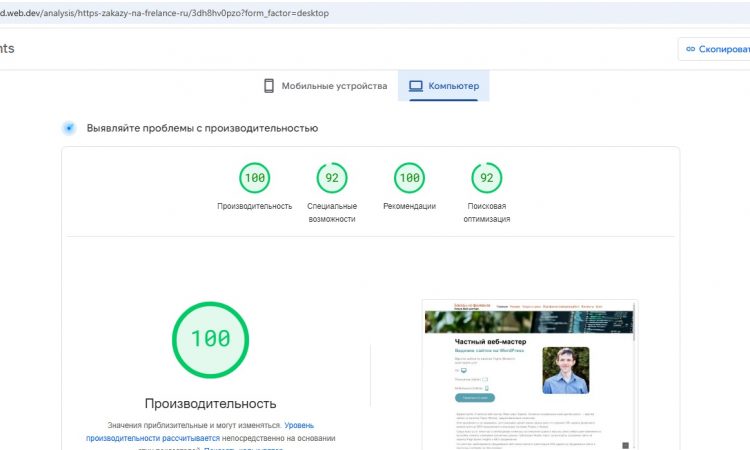This screenshot has height=450, width=750.
Task: Click the Поисковая оптимизация label
Action: 486,212
